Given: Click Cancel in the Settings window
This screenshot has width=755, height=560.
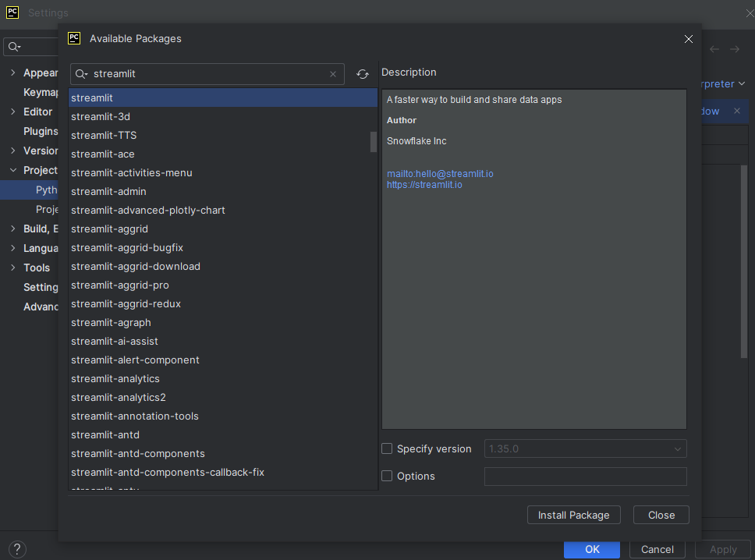Looking at the screenshot, I should (658, 549).
